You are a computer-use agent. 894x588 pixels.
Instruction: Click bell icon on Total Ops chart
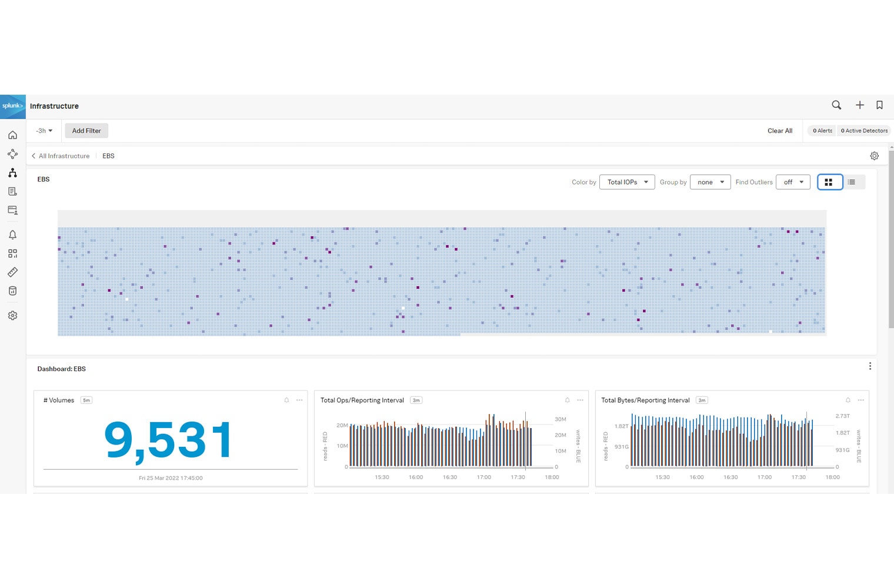pos(567,400)
